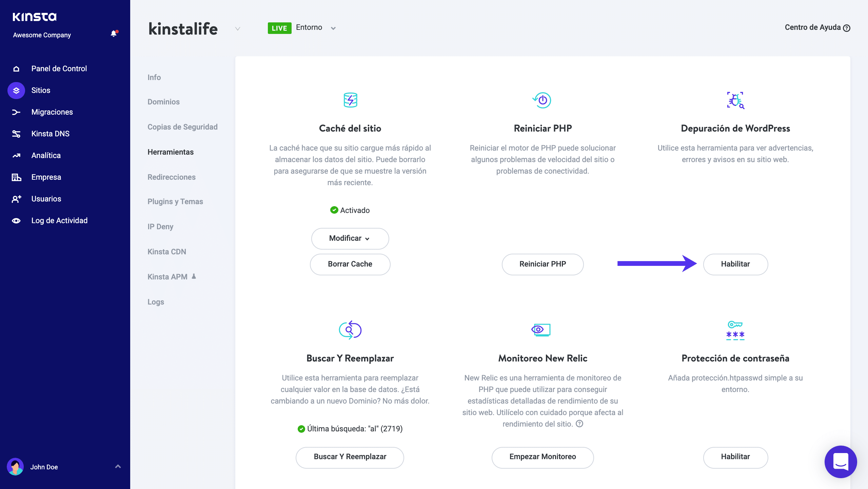Click the notification bell icon
The image size is (868, 489).
(x=114, y=34)
